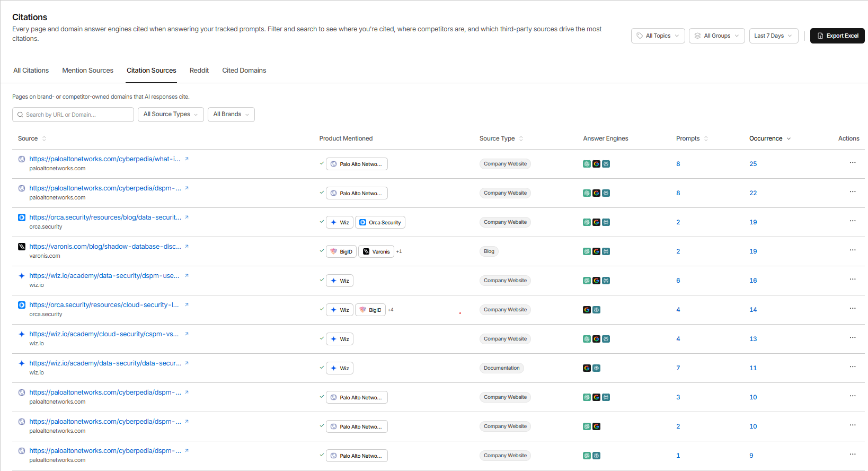Viewport: 868px width, 471px height.
Task: Open actions menu for occurrence 22 row
Action: [853, 192]
